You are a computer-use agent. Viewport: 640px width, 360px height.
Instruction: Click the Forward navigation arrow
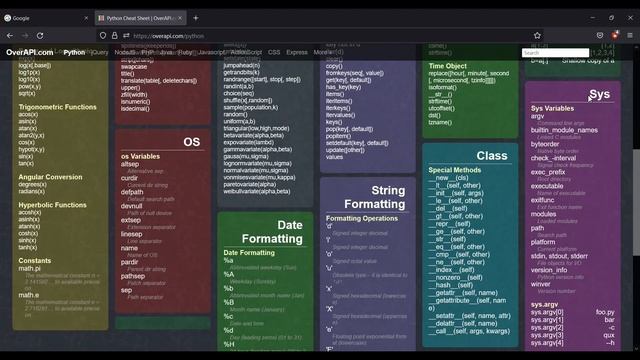point(25,36)
